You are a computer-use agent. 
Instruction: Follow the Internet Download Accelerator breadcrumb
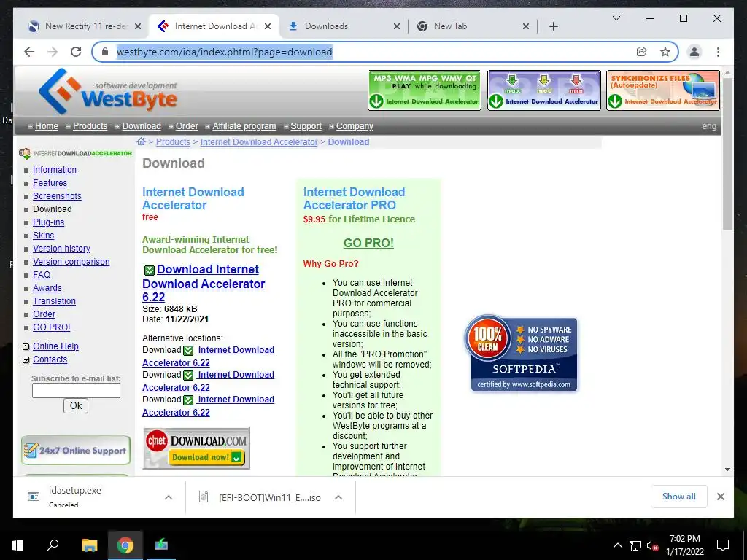pyautogui.click(x=259, y=142)
